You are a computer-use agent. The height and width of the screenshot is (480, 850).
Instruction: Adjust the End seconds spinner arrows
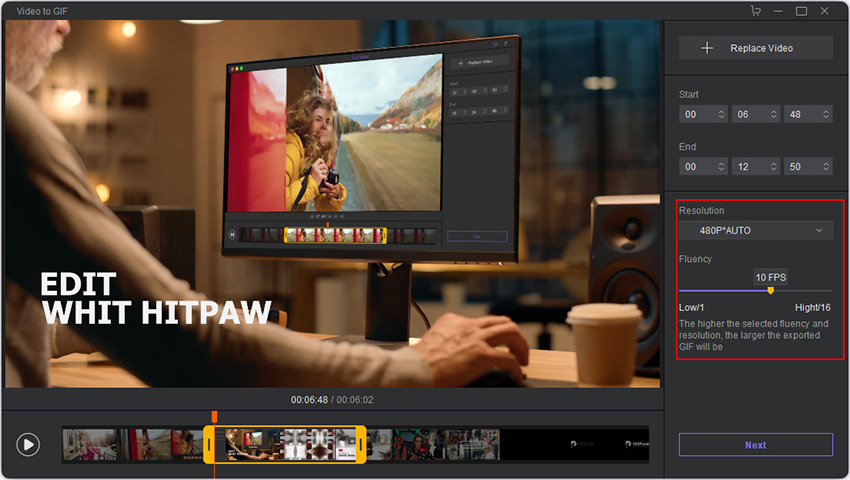(826, 167)
